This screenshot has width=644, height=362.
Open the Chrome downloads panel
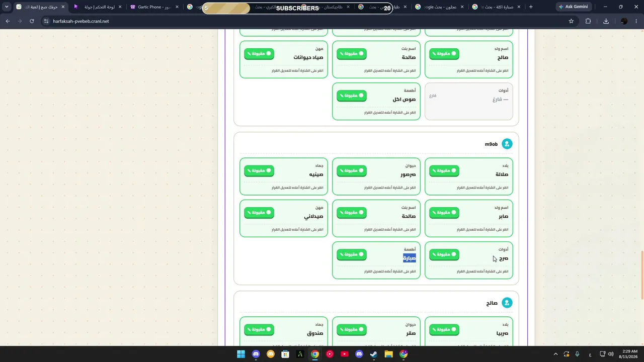[x=606, y=21]
